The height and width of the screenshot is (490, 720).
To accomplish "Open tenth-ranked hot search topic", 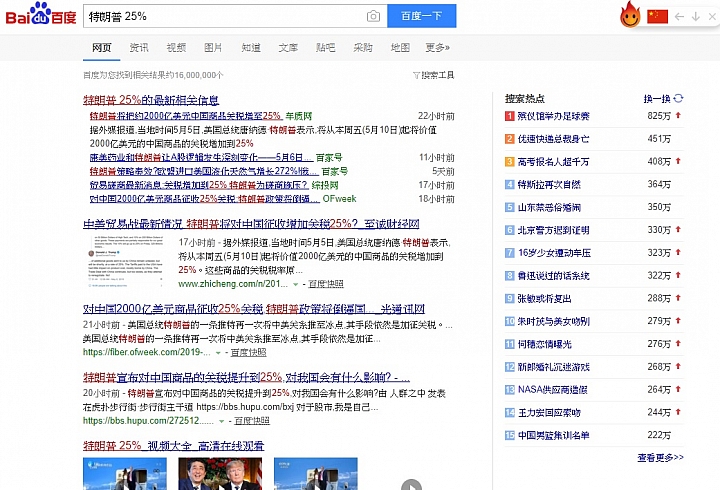I will [x=553, y=321].
